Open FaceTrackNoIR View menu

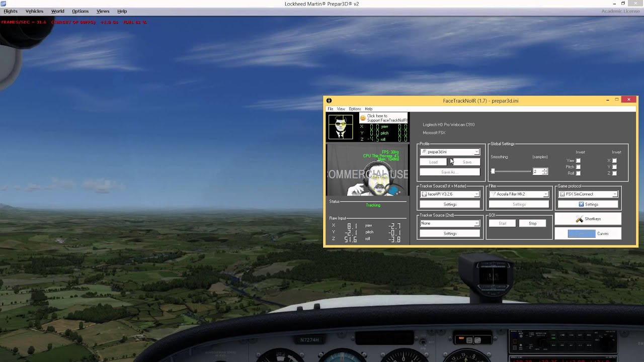pyautogui.click(x=341, y=109)
